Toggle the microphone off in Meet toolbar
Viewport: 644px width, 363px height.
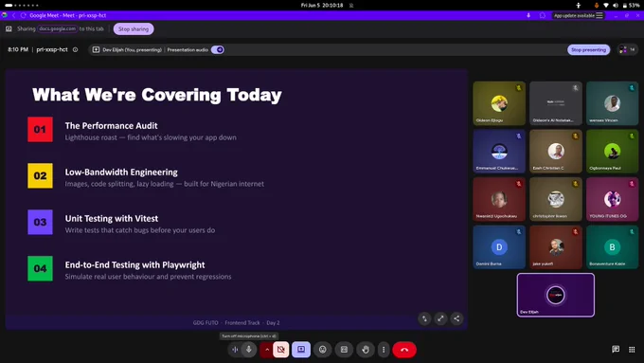click(249, 350)
